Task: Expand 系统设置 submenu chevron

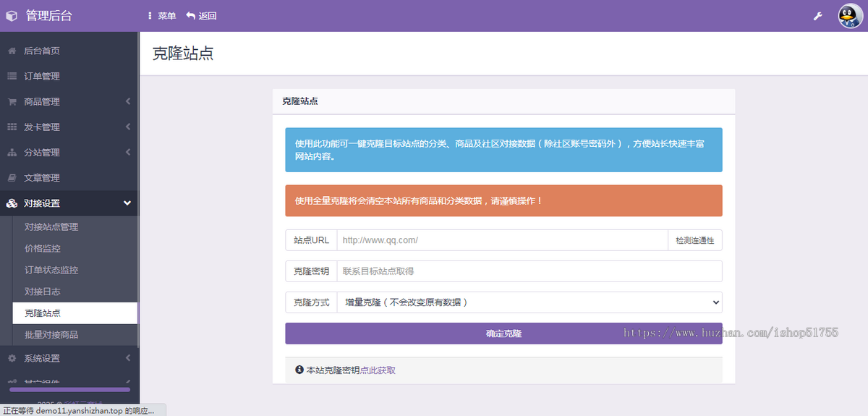Action: pyautogui.click(x=127, y=358)
